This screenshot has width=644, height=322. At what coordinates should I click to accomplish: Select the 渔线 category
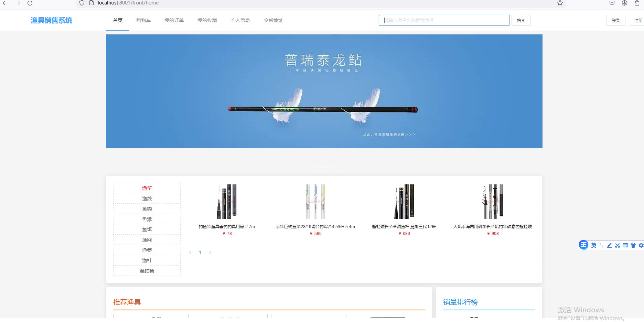147,198
